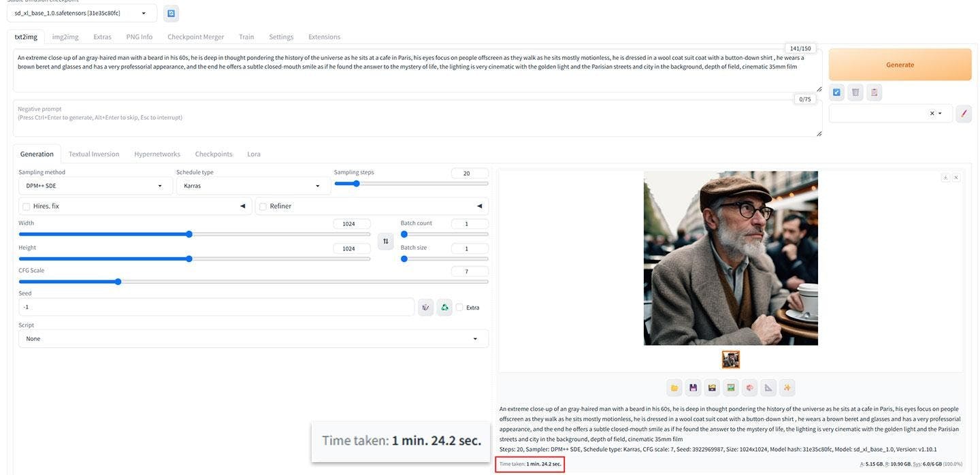Tick the Extra seed checkbox
Viewport: 980px width, 475px height.
[459, 308]
